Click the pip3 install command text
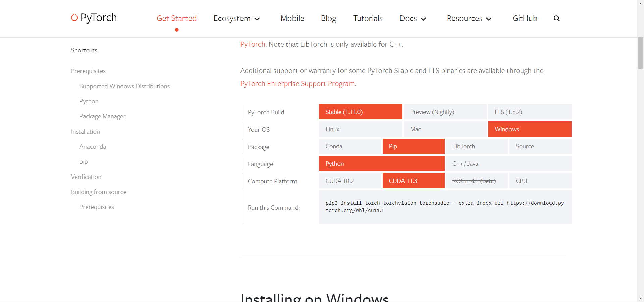The width and height of the screenshot is (644, 302). [x=445, y=207]
